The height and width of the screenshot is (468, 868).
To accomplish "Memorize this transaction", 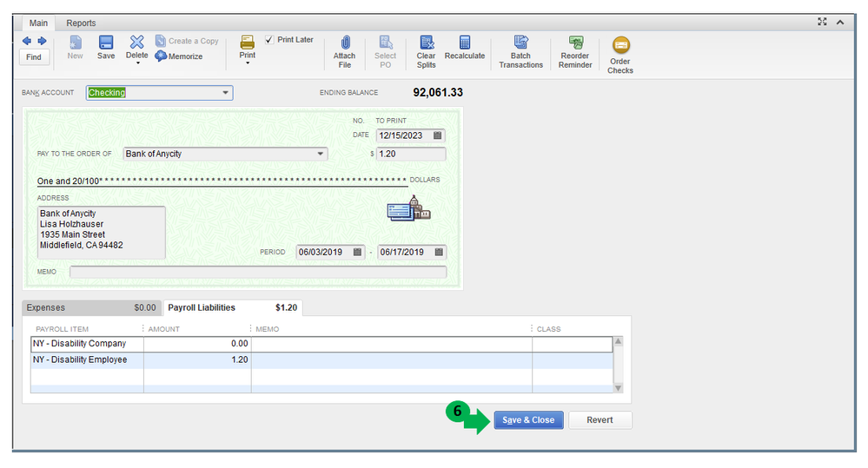I will pyautogui.click(x=179, y=56).
